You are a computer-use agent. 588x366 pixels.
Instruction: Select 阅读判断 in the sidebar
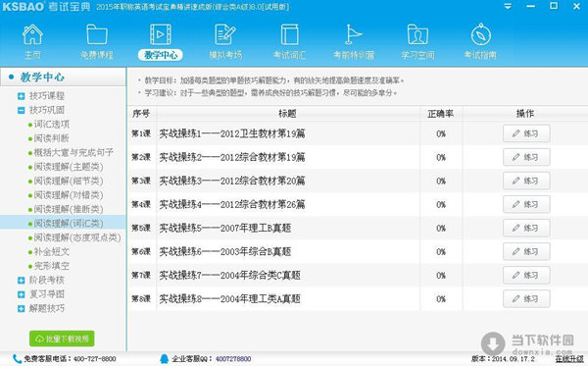[x=51, y=138]
